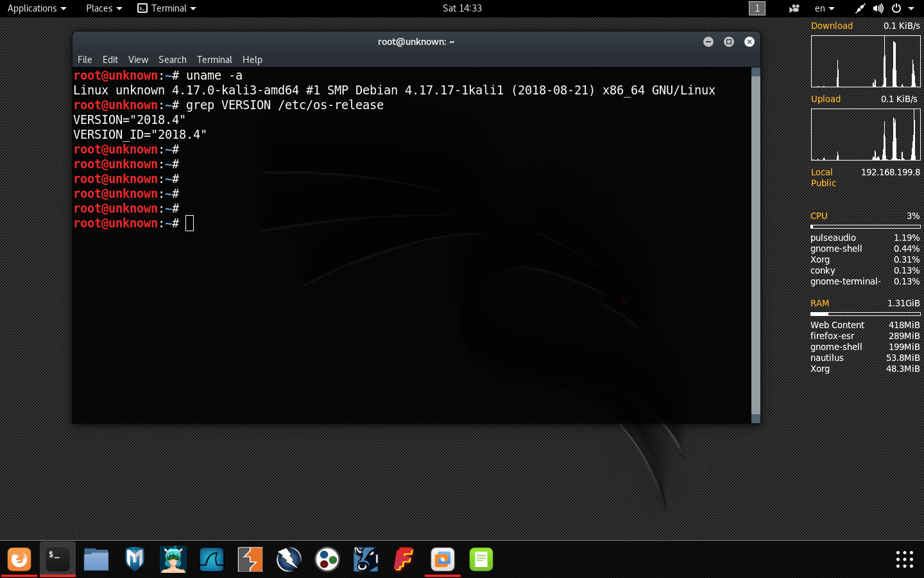Show all applications grid
Image resolution: width=924 pixels, height=578 pixels.
point(904,559)
